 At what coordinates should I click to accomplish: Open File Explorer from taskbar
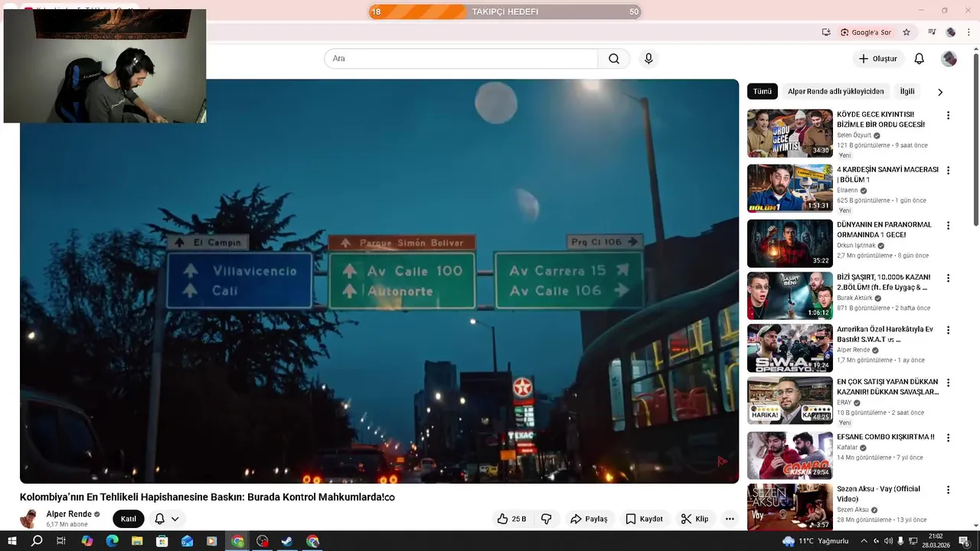(137, 541)
